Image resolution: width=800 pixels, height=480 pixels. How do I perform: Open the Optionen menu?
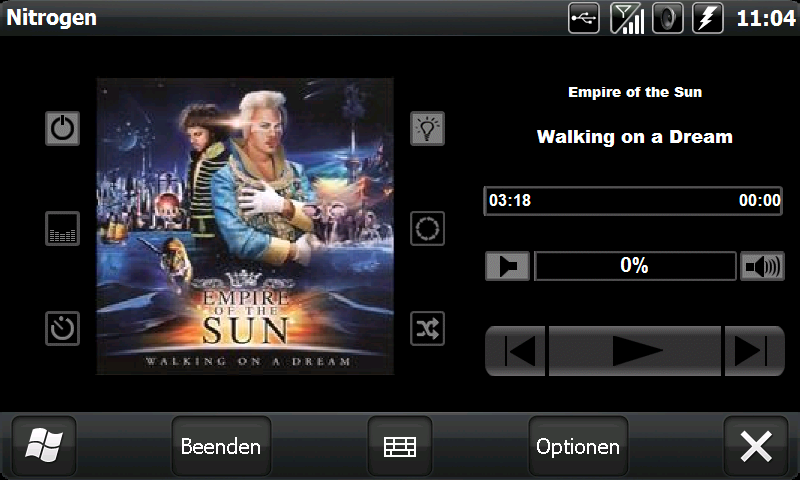(578, 446)
